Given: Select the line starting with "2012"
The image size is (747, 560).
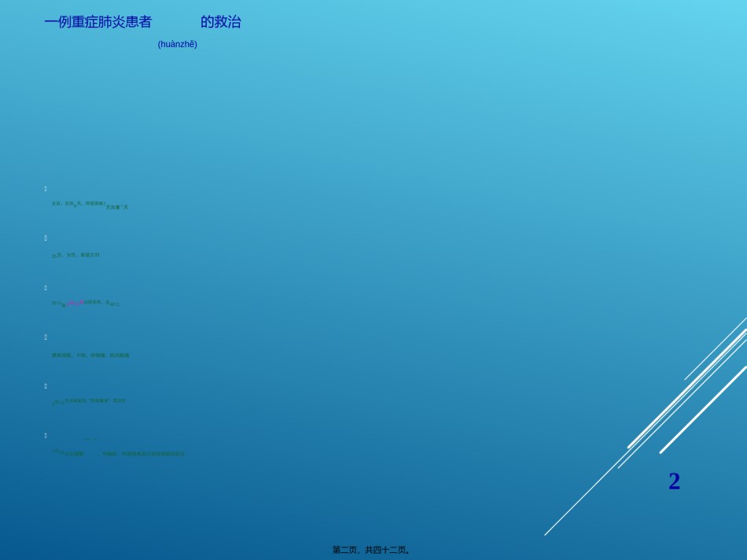Looking at the screenshot, I should coord(86,303).
